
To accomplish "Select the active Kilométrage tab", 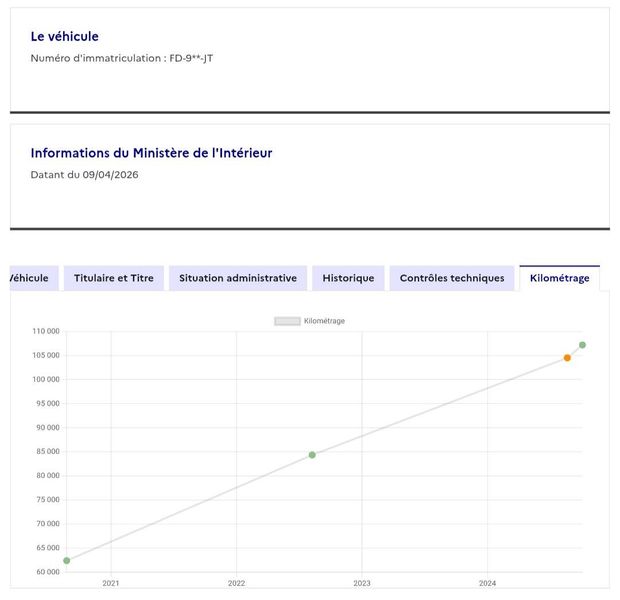I will [x=560, y=278].
